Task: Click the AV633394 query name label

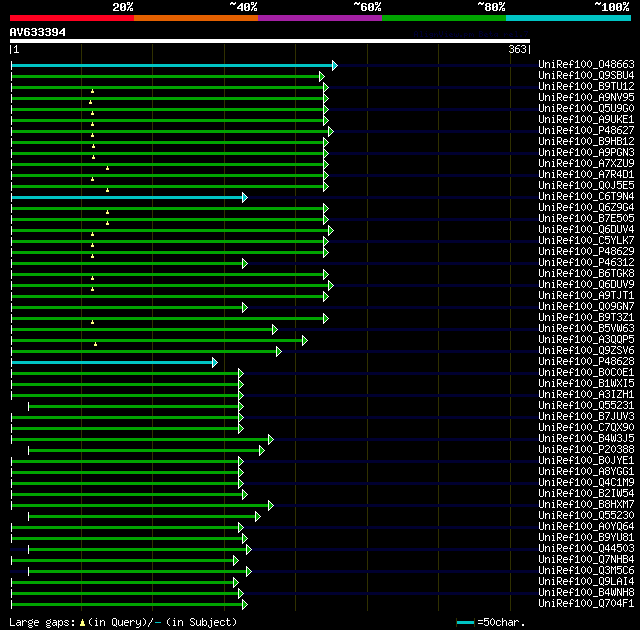Action: 38,32
